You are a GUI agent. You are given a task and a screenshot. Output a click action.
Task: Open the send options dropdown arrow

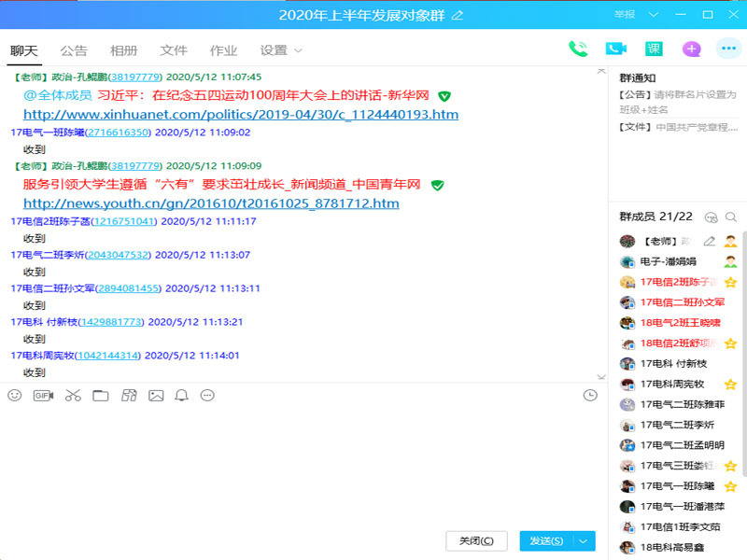tap(585, 540)
